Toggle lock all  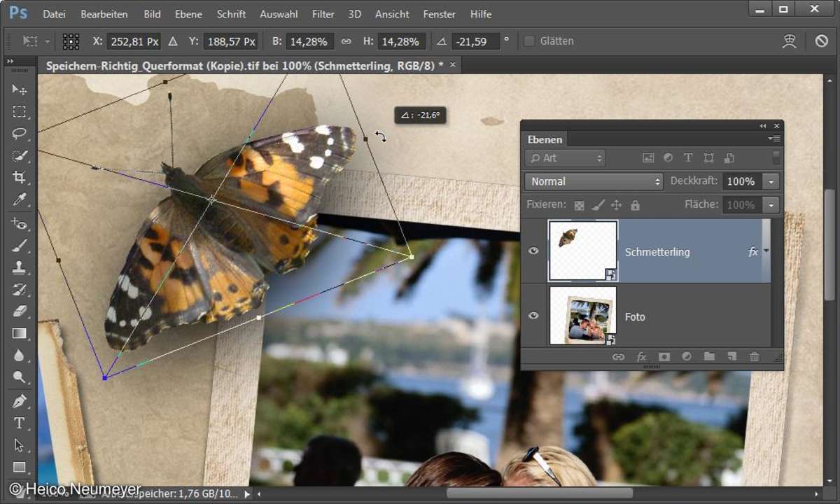tap(635, 205)
